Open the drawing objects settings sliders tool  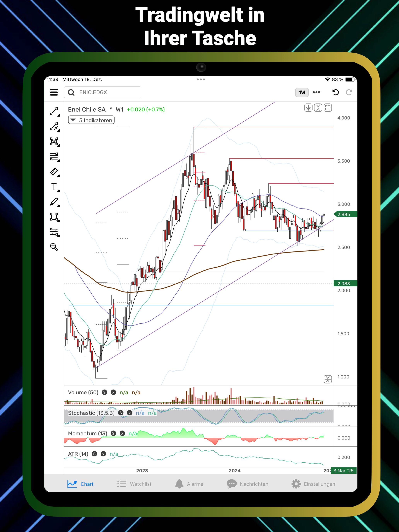[x=54, y=232]
